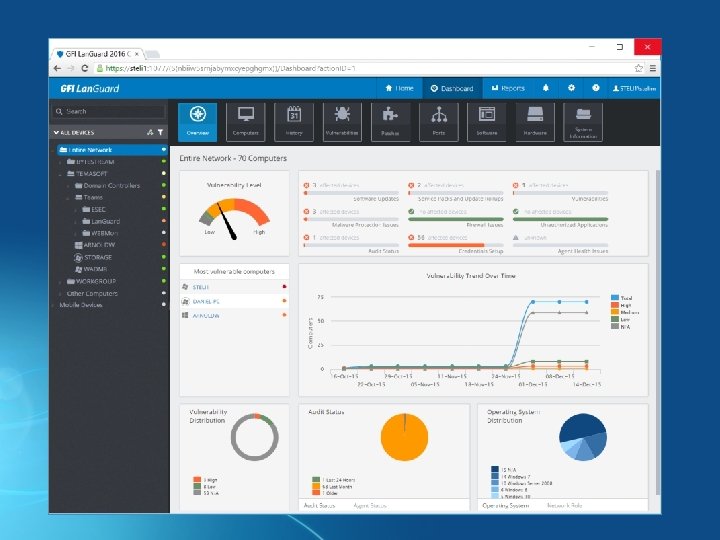Switch to Network Role tab

point(564,505)
